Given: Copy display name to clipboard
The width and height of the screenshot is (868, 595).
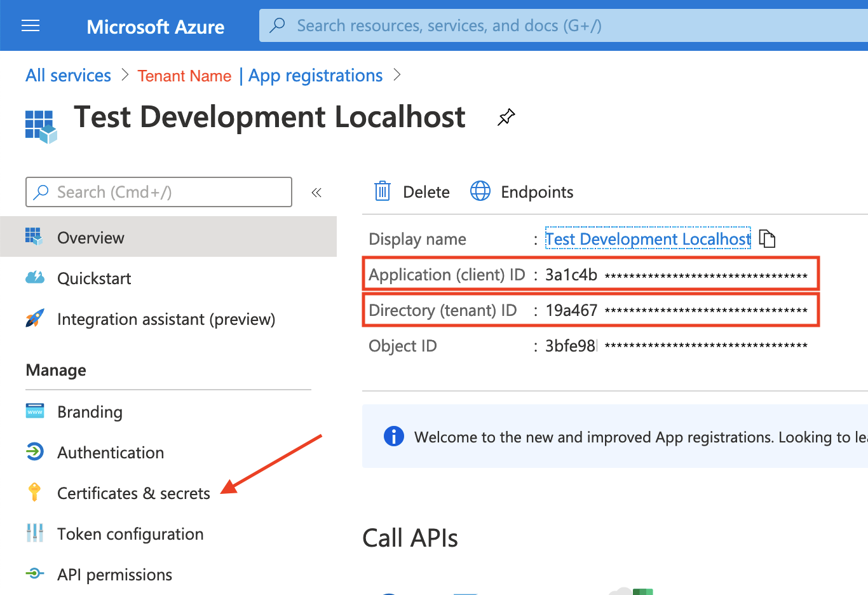Looking at the screenshot, I should point(768,238).
